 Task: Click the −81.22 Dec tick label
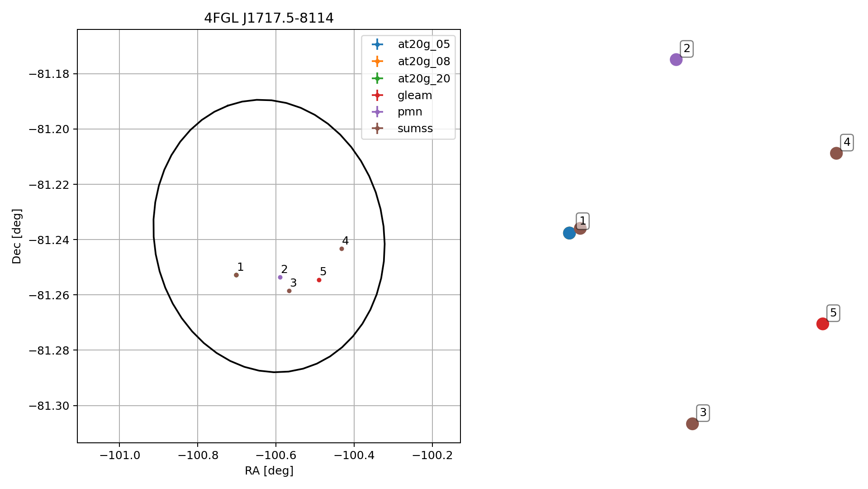pyautogui.click(x=49, y=185)
